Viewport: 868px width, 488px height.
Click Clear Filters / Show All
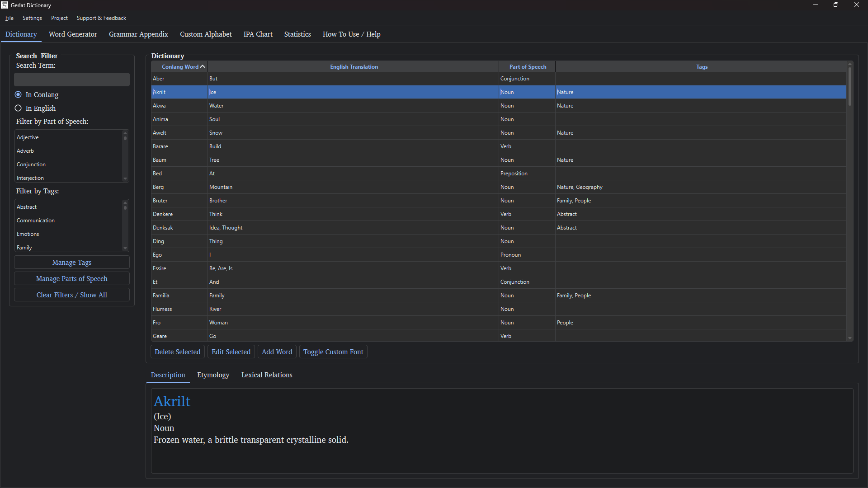tap(72, 295)
